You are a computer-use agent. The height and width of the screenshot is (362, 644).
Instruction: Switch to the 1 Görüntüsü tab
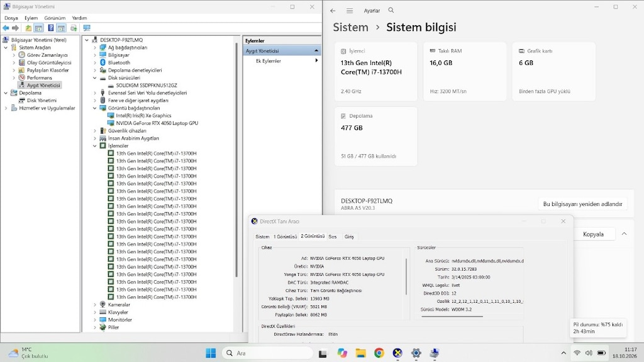[x=285, y=237]
